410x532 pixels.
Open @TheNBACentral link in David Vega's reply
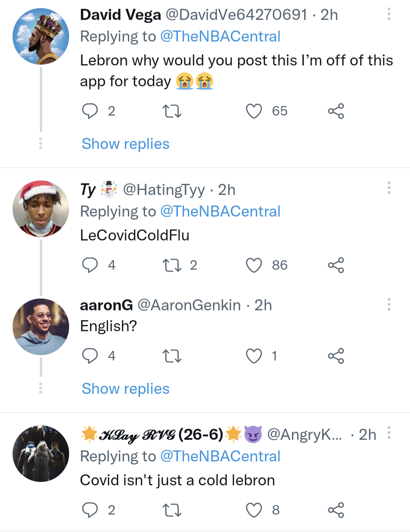[220, 36]
